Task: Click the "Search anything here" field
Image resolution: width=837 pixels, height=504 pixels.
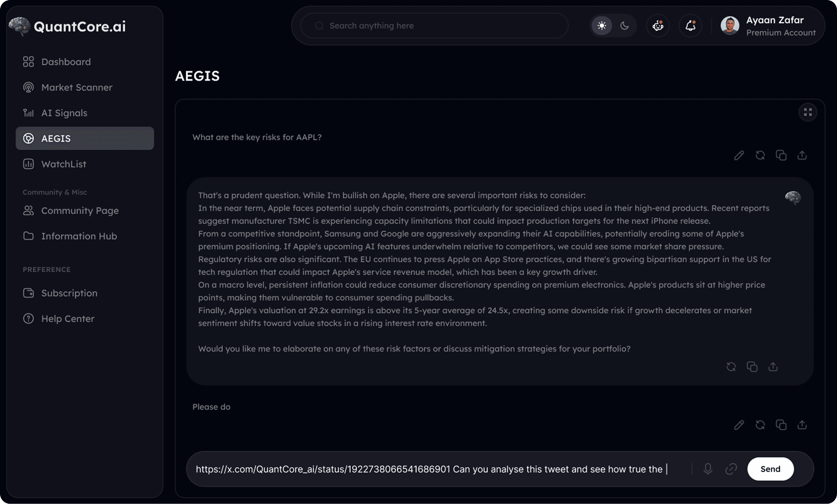Action: (x=435, y=26)
